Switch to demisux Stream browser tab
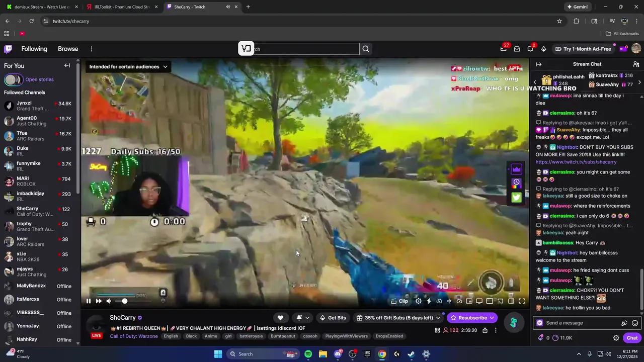The image size is (644, 362). tap(41, 7)
